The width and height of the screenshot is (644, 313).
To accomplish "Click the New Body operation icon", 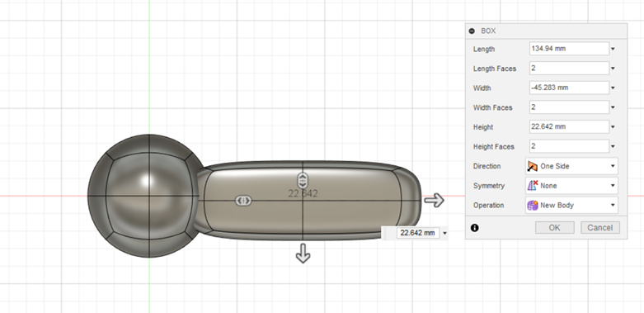I will (533, 206).
